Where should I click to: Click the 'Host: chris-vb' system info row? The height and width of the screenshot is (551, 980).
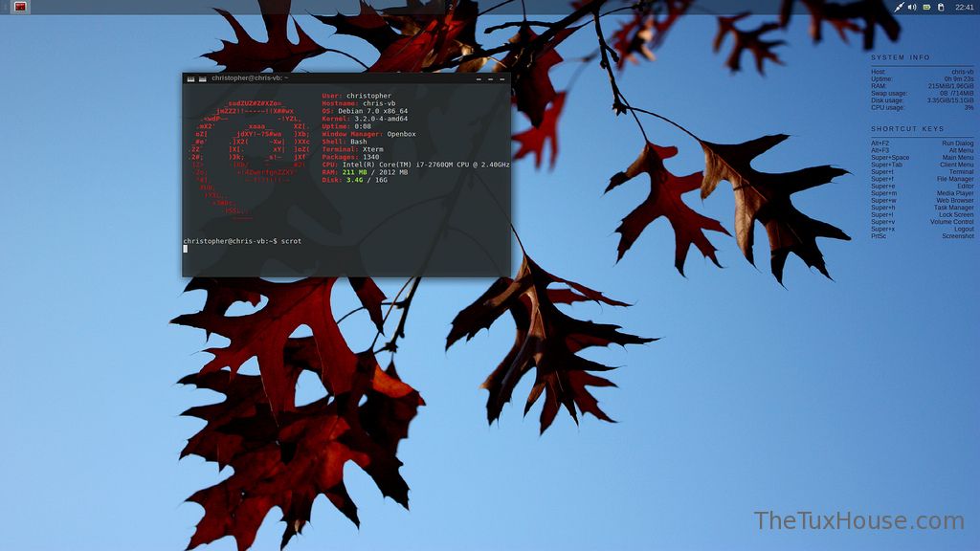pos(923,72)
